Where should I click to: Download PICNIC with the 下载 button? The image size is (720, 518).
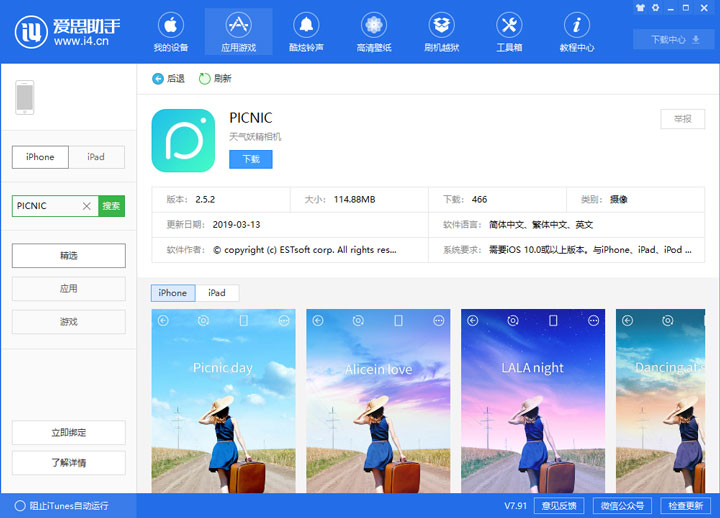[251, 159]
